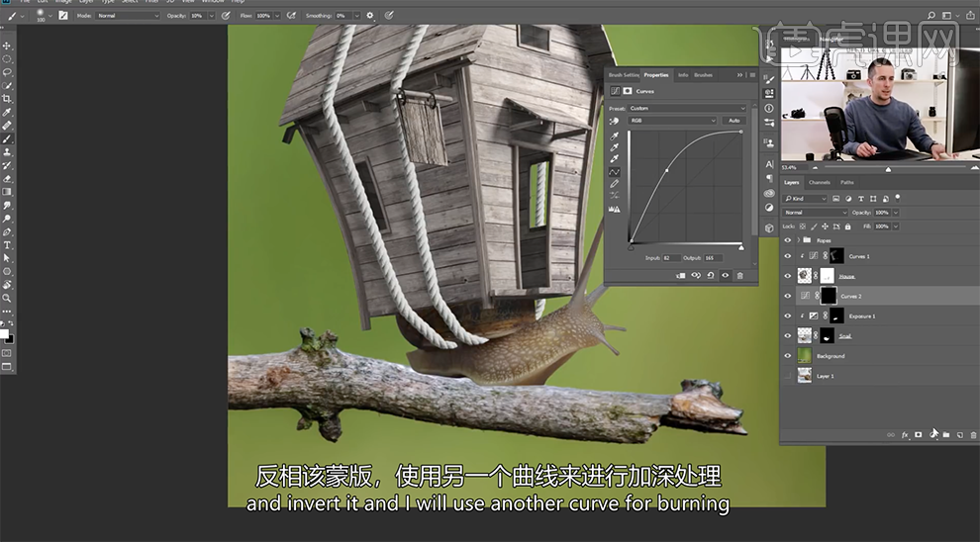This screenshot has height=542, width=980.
Task: Click the Curves white point slider triangle
Action: pos(741,248)
